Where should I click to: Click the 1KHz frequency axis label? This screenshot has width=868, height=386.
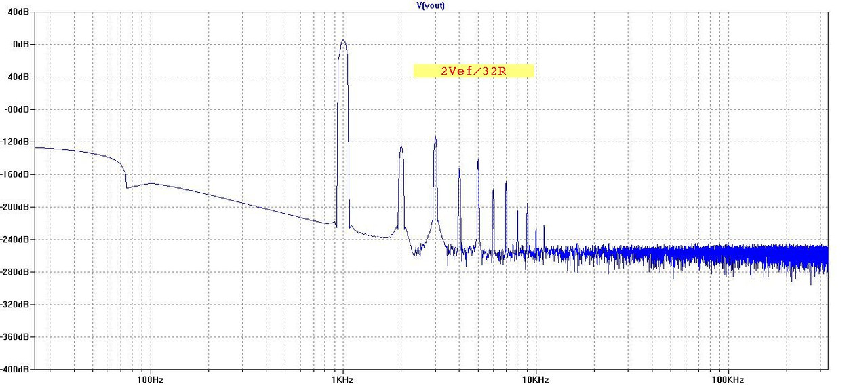(343, 379)
